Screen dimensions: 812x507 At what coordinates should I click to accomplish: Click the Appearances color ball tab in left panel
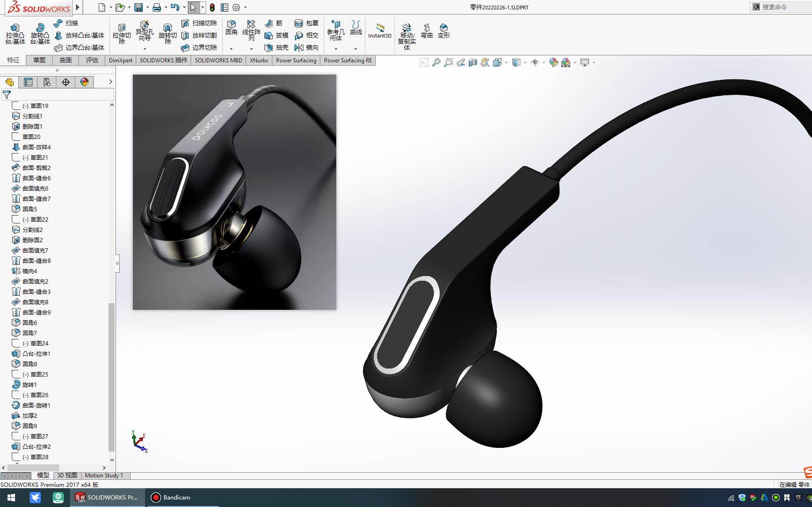(x=84, y=82)
